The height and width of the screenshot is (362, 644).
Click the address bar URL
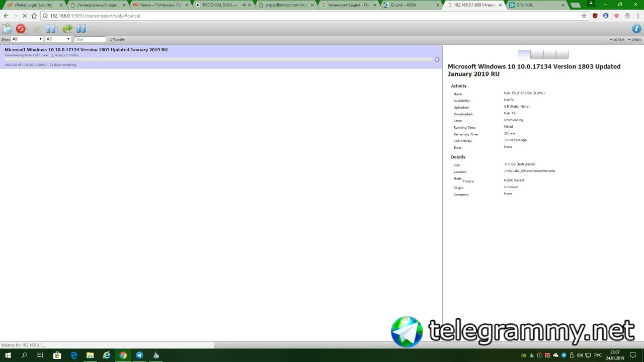pyautogui.click(x=95, y=16)
